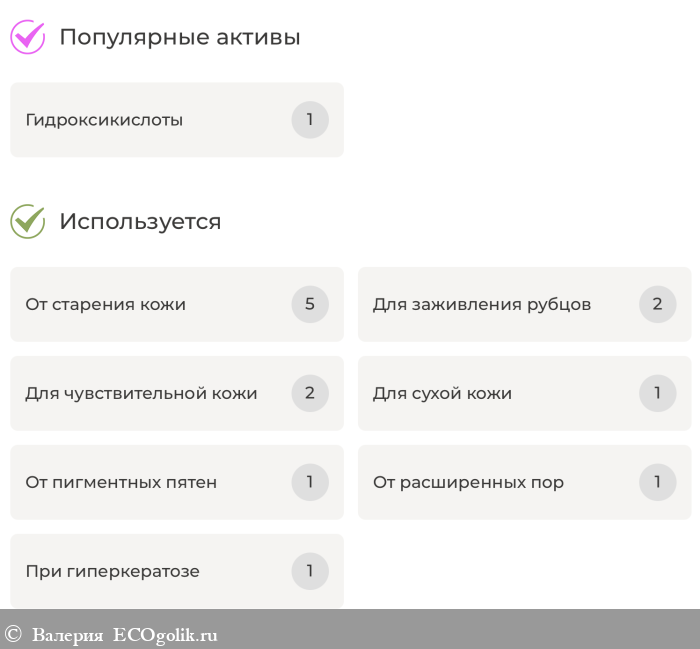The image size is (700, 649).
Task: Click the count badge on От расширенных пор
Action: pyautogui.click(x=657, y=482)
